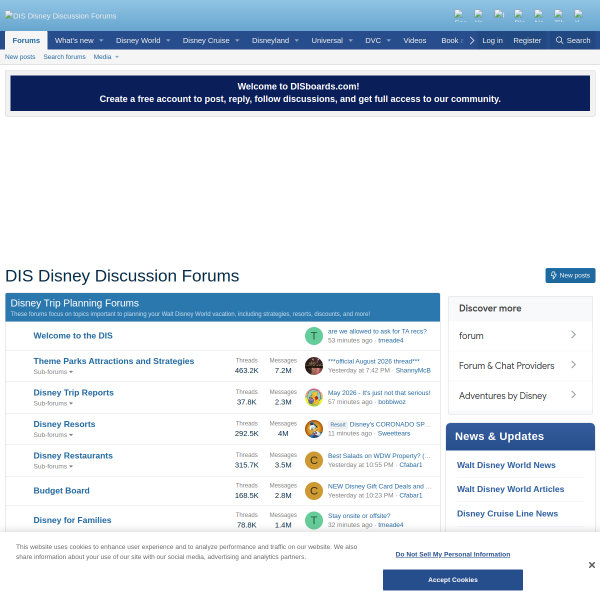
Task: Click the Register link
Action: (527, 40)
